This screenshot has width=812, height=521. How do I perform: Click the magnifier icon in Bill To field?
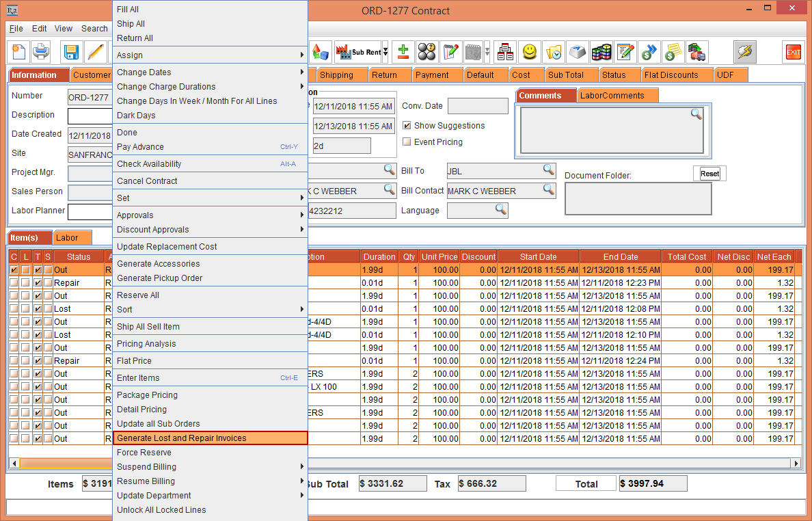click(x=549, y=170)
